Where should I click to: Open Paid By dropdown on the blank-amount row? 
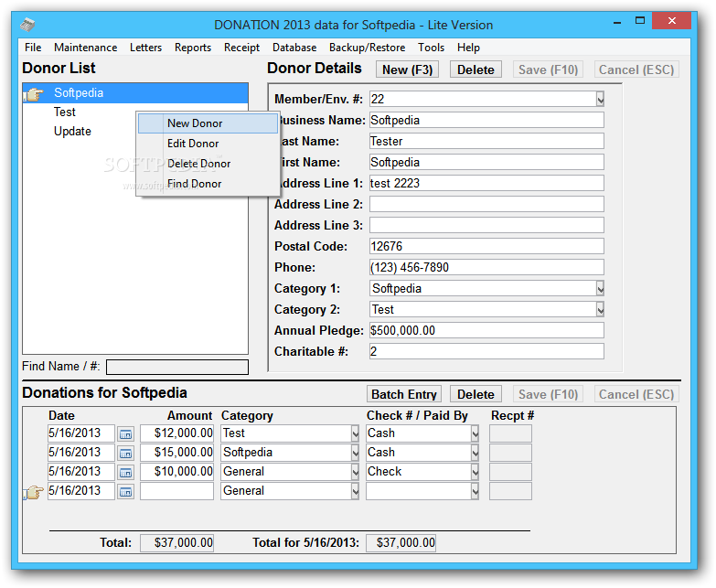(x=475, y=491)
